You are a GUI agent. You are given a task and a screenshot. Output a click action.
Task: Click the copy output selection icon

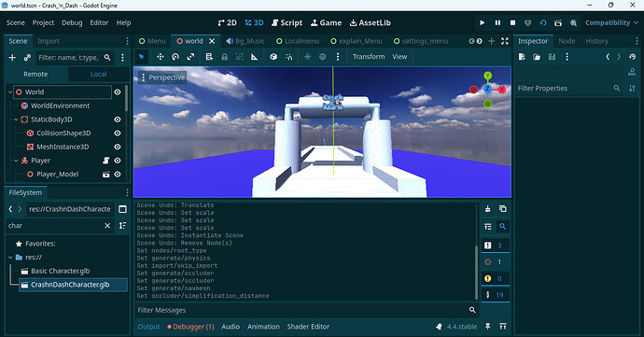point(503,209)
